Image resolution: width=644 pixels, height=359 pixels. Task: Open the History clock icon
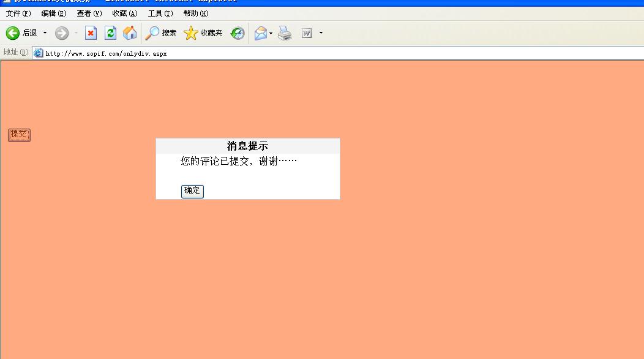click(238, 33)
